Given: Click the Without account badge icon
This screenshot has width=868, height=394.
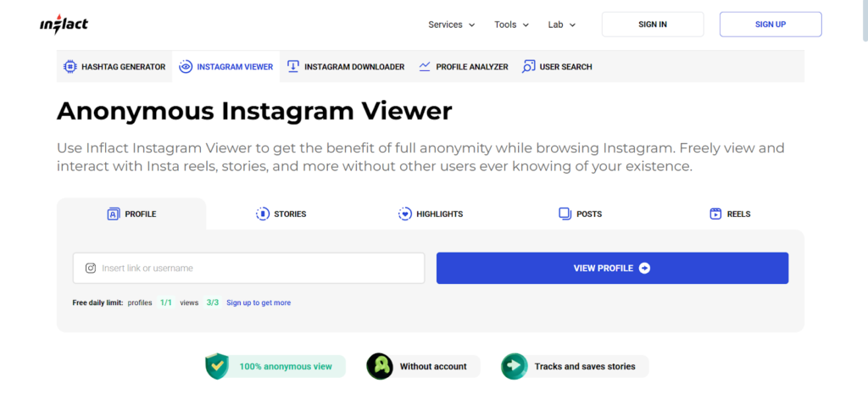Looking at the screenshot, I should (x=379, y=366).
